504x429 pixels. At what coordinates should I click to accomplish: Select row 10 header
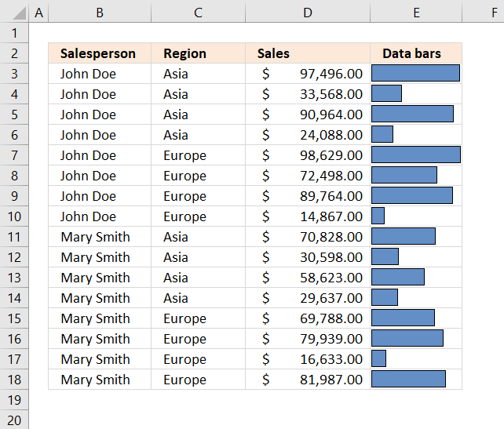(14, 216)
